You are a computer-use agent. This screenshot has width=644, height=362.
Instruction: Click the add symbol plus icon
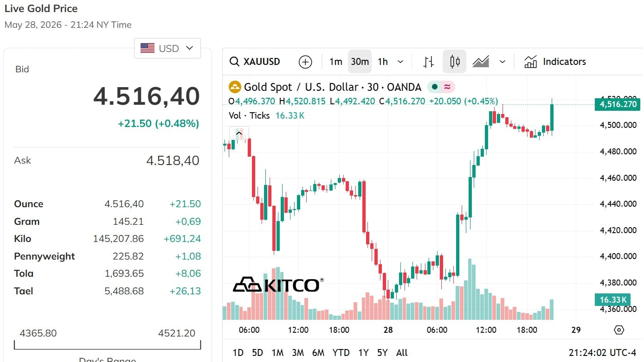pyautogui.click(x=305, y=62)
